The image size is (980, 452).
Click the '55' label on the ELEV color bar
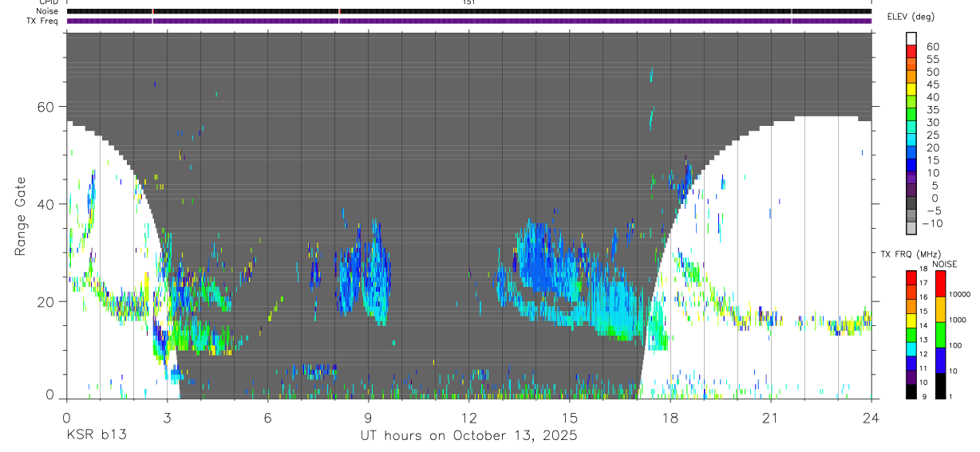coord(932,60)
